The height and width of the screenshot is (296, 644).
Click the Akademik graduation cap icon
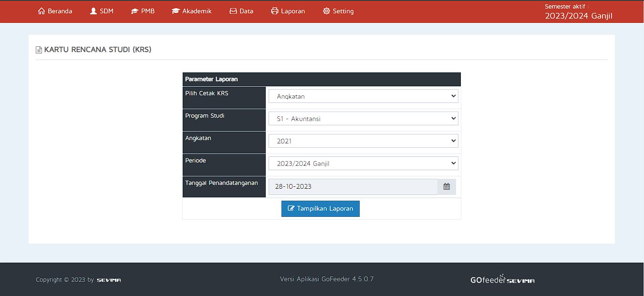(176, 11)
